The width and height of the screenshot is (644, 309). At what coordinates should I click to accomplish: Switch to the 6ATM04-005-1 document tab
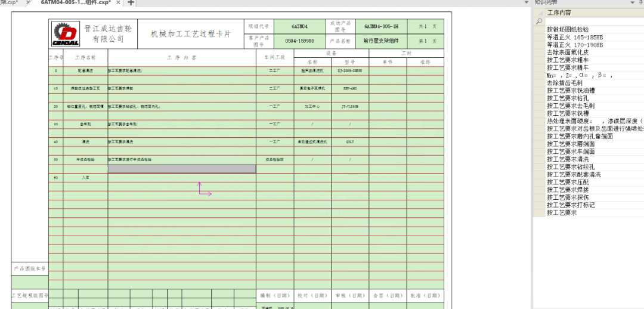[x=76, y=2]
